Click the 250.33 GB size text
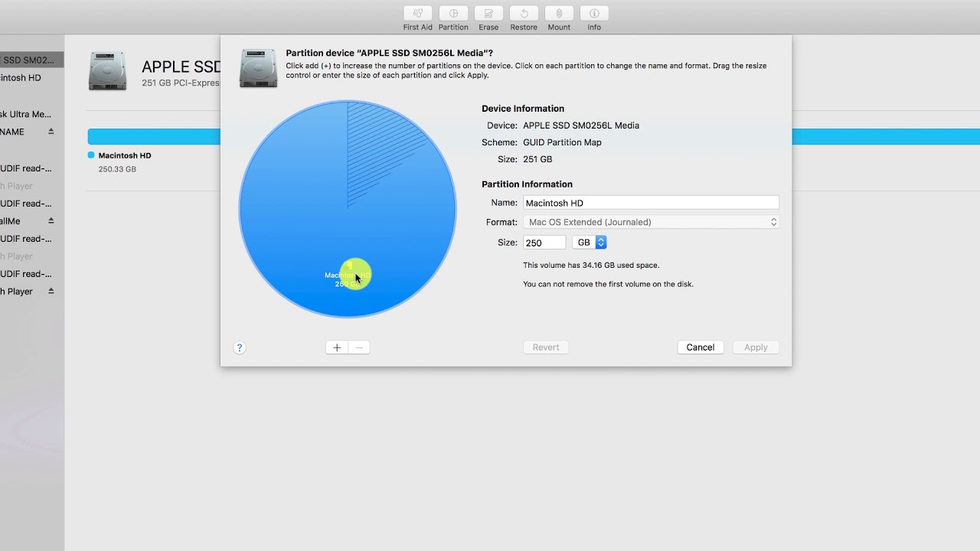The height and width of the screenshot is (551, 980). (117, 169)
